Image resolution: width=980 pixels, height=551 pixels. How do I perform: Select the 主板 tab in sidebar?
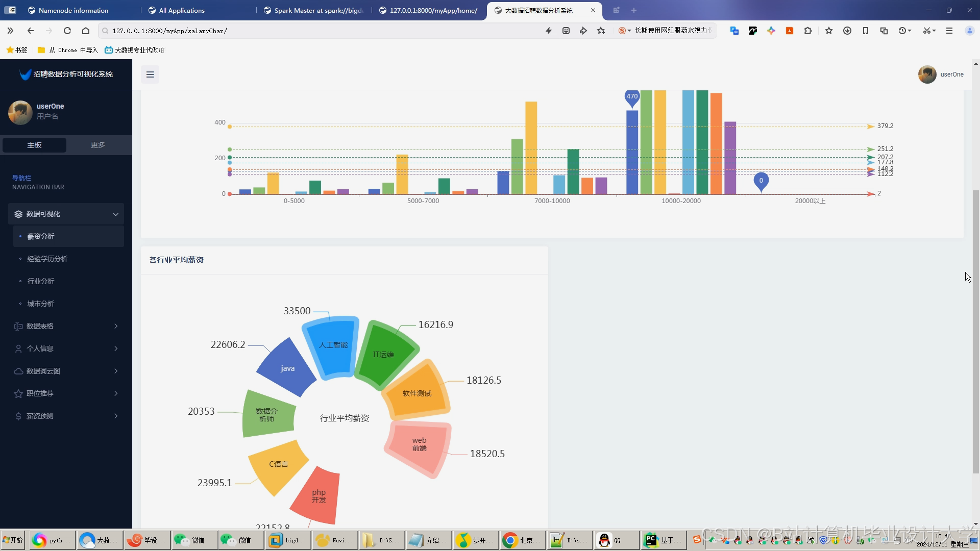point(34,145)
